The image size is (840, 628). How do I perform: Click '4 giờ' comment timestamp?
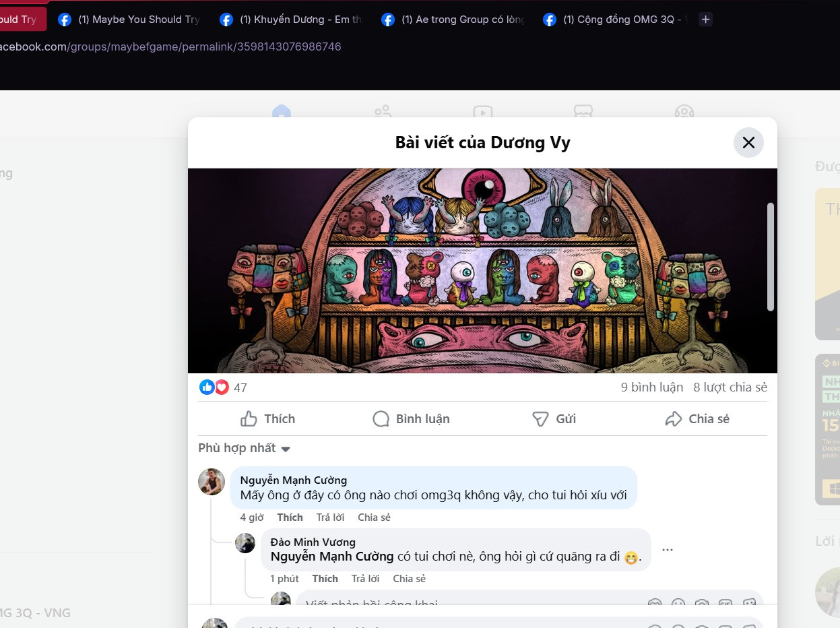[252, 517]
